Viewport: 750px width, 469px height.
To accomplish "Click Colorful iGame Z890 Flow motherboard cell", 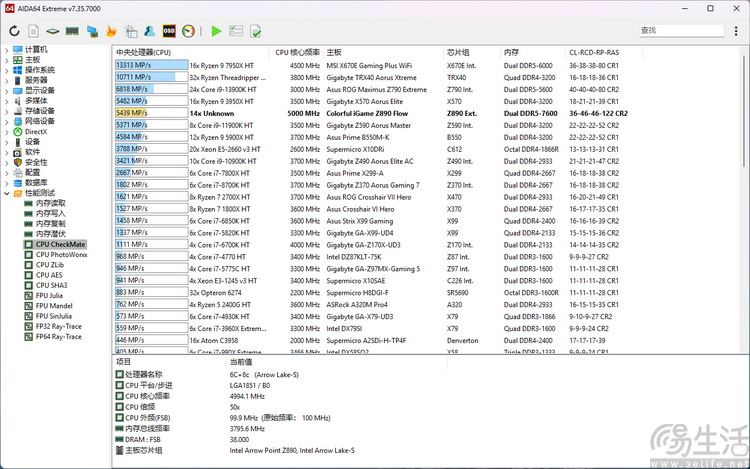I will tap(367, 113).
